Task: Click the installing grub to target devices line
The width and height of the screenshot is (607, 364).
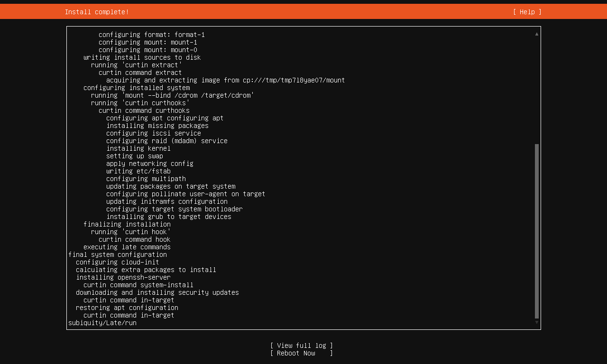Action: pos(168,216)
